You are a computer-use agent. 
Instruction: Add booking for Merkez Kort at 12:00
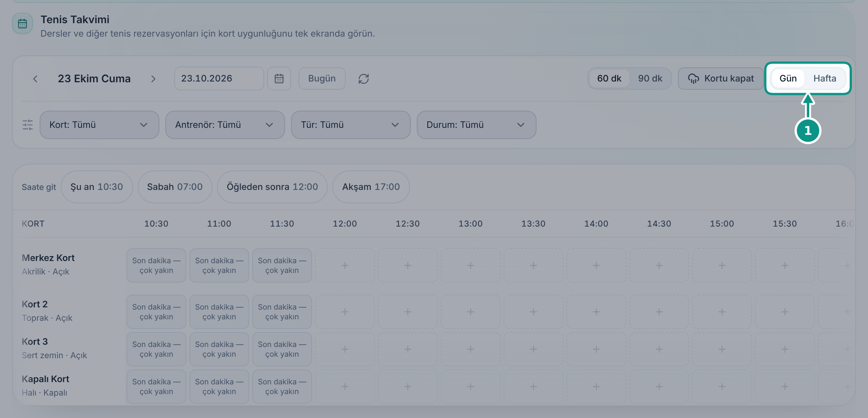point(345,265)
